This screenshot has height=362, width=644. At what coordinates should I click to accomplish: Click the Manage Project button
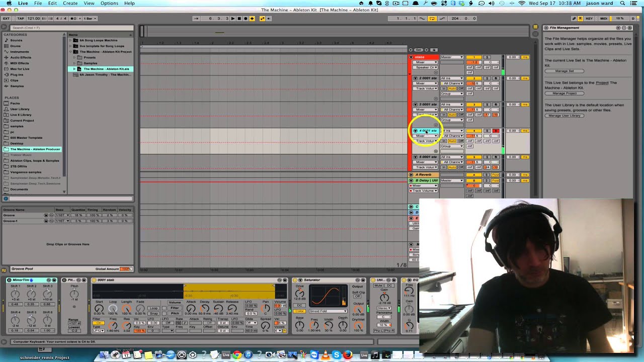[564, 93]
